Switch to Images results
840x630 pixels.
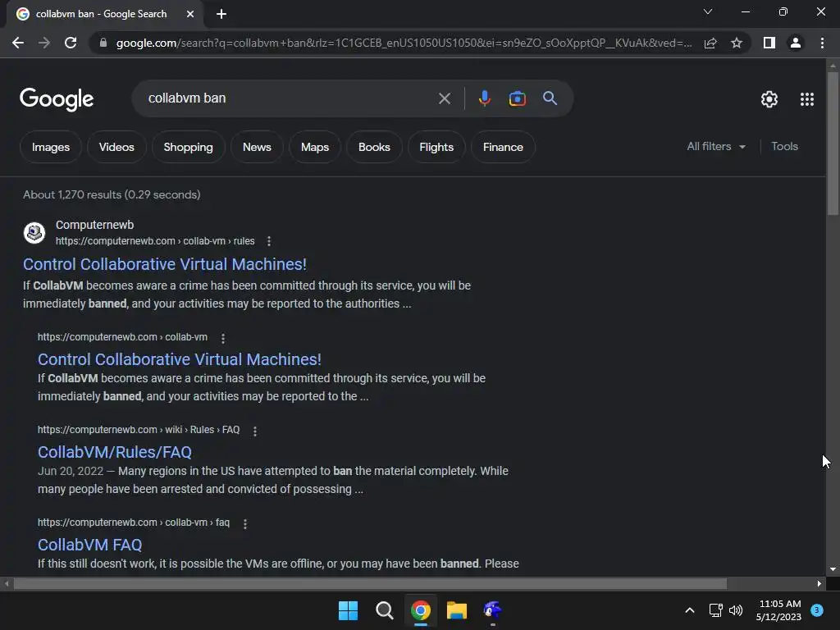pos(50,147)
